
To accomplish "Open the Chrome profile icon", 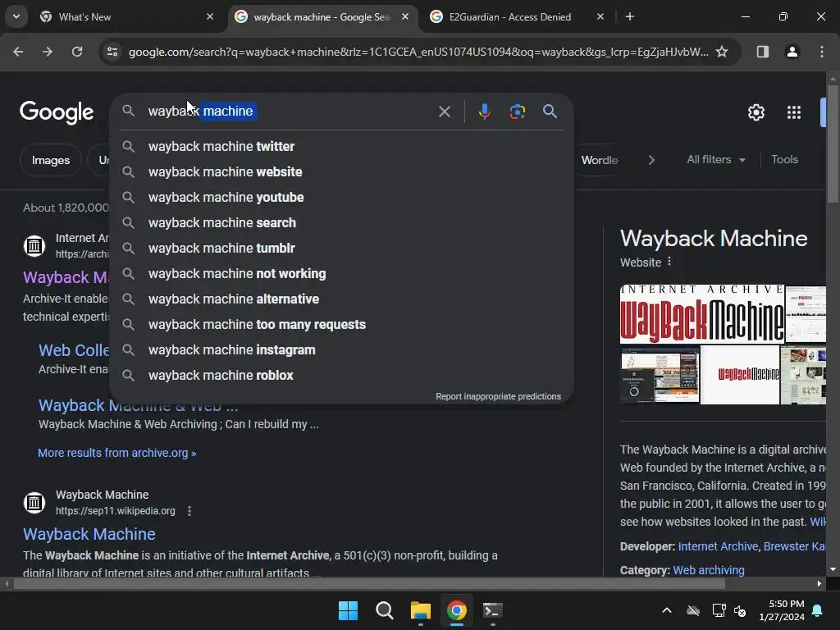I will [x=792, y=52].
